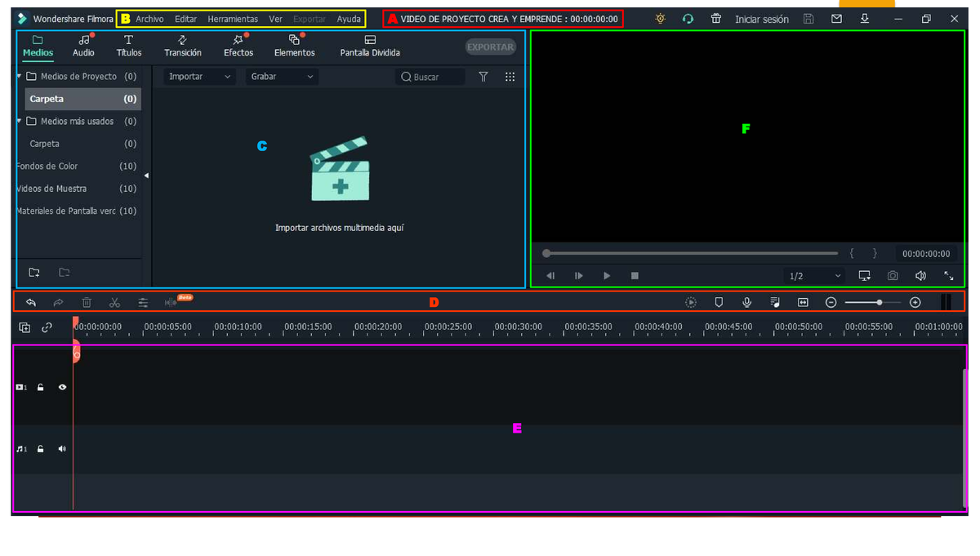980x556 pixels.
Task: Create a new folder in media panel
Action: 34,273
